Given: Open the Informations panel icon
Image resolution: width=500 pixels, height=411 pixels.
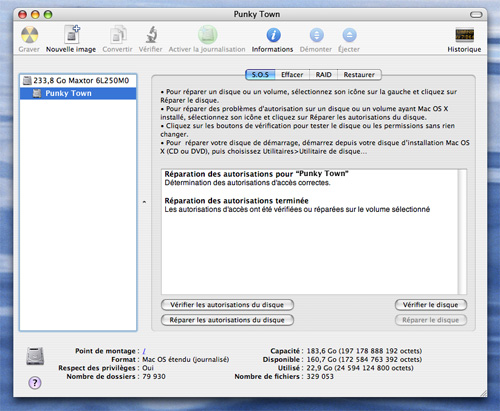Looking at the screenshot, I should click(273, 35).
